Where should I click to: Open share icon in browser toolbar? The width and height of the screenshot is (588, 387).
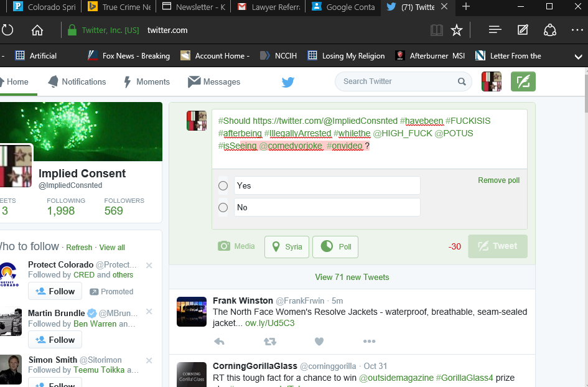pyautogui.click(x=550, y=30)
